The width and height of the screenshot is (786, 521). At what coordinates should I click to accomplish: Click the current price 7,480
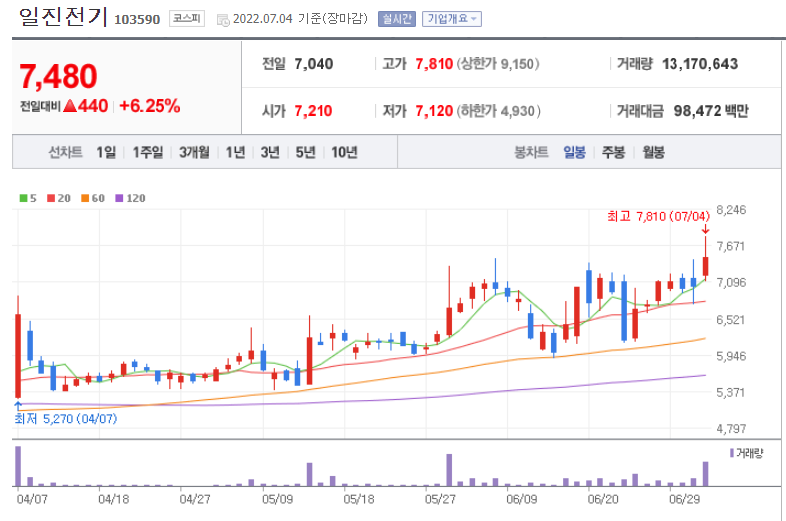[x=58, y=76]
